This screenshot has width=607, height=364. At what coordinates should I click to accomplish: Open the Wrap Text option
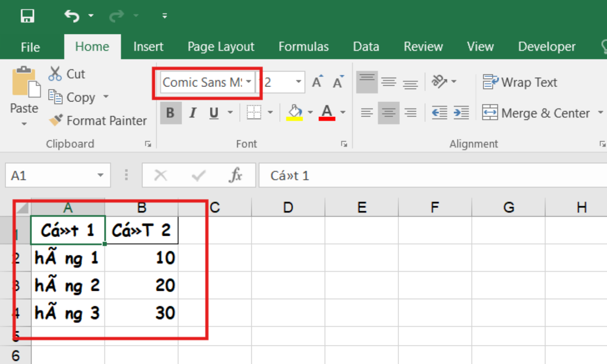519,82
